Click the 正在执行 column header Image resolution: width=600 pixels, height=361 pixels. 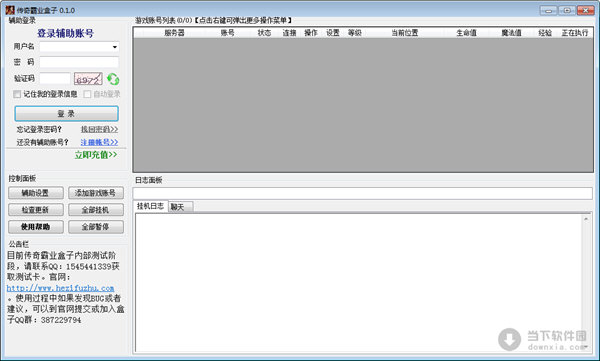[x=575, y=33]
